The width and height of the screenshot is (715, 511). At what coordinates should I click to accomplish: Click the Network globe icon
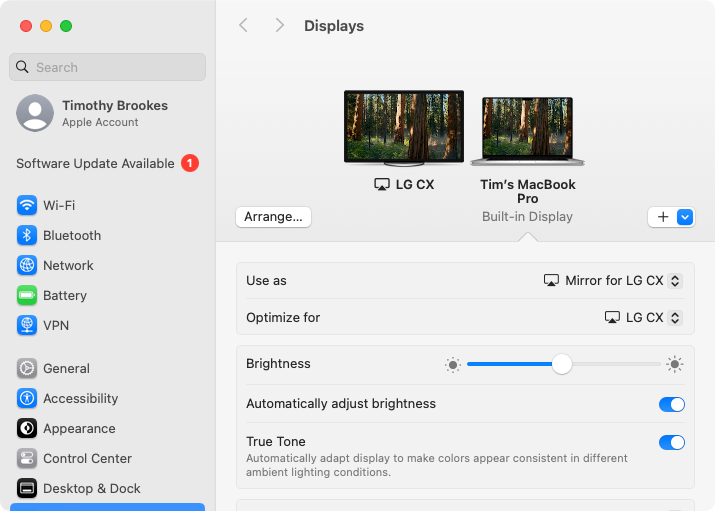coord(27,265)
